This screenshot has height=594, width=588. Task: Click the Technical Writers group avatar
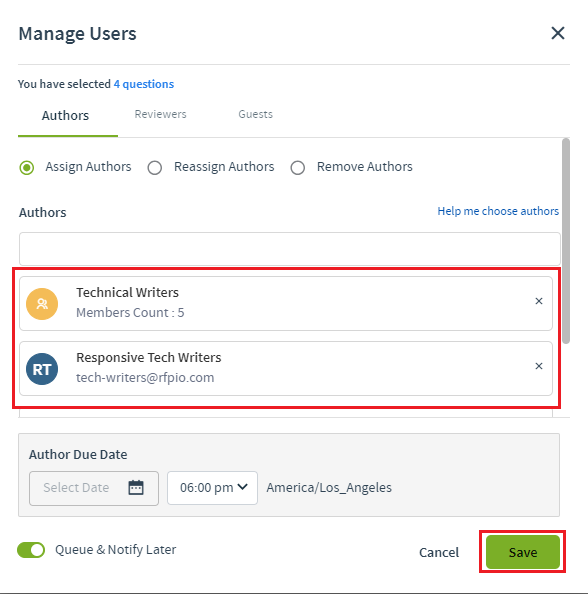point(42,304)
